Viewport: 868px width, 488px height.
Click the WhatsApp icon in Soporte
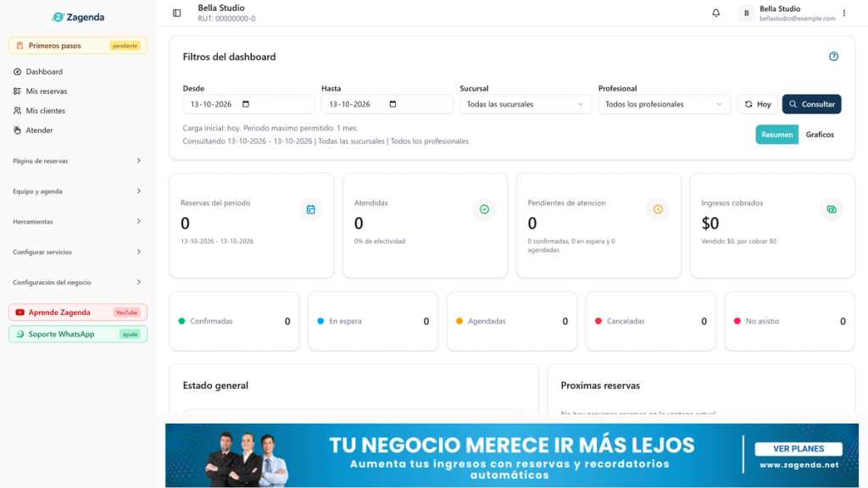coord(20,334)
